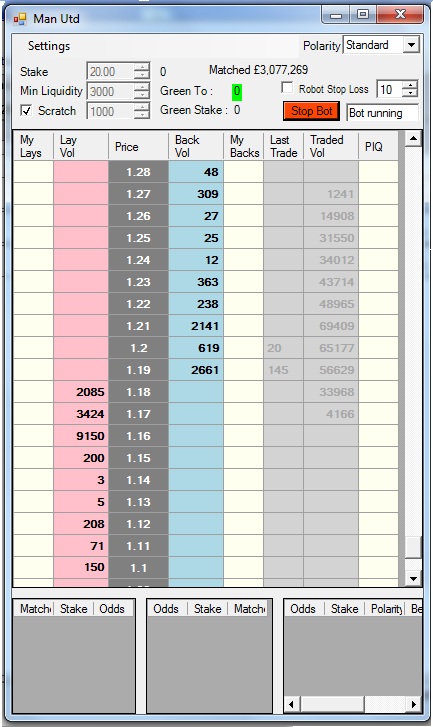Image resolution: width=433 pixels, height=727 pixels.
Task: Click back volume 363 at price 1.23
Action: [x=196, y=282]
